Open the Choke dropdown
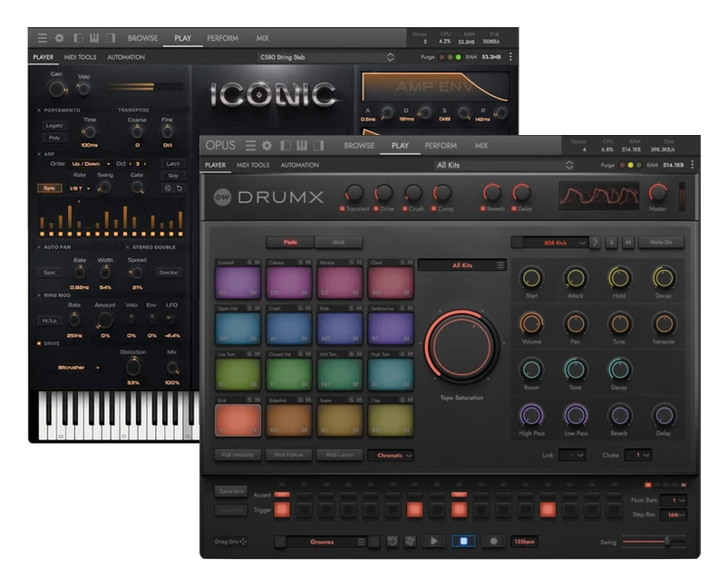The image size is (728, 587). [x=638, y=456]
